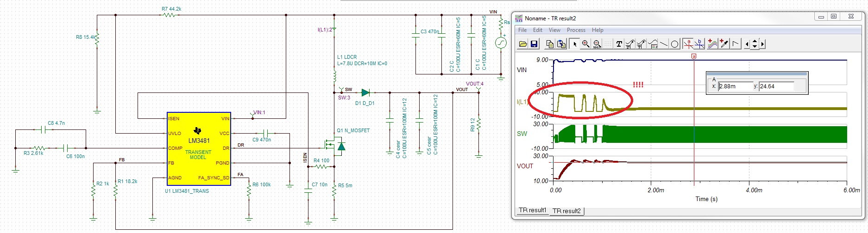Viewport: 868px width, 233px height.
Task: Select the LM3481 chip in the schematic
Action: [199, 149]
